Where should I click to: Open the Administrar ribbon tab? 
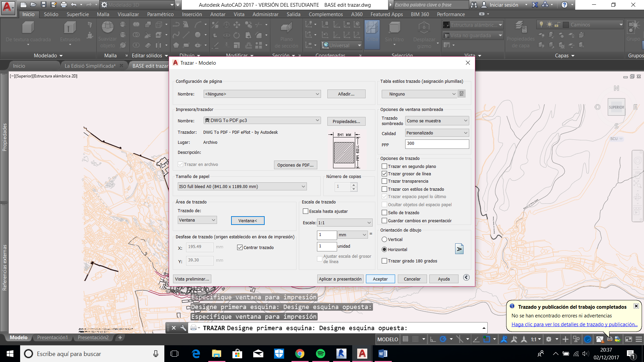(x=265, y=14)
